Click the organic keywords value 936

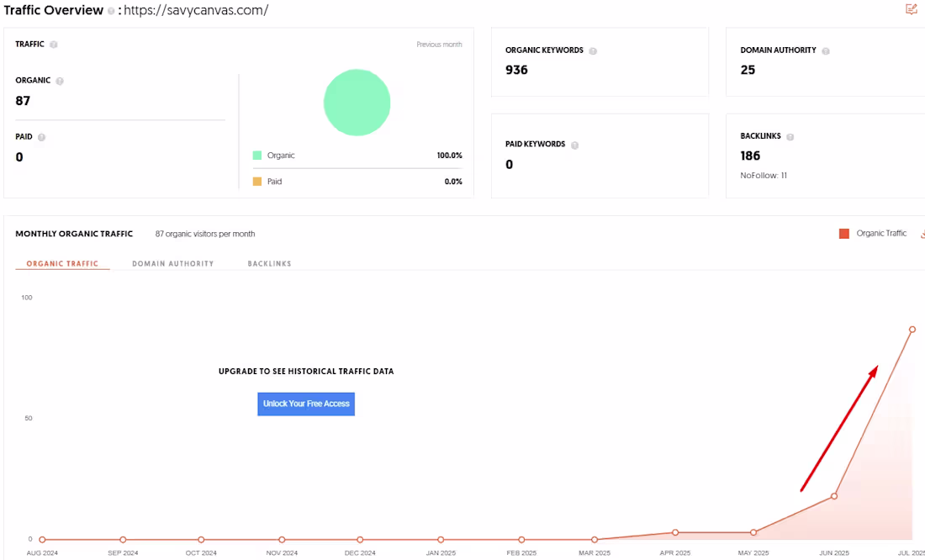click(x=516, y=71)
